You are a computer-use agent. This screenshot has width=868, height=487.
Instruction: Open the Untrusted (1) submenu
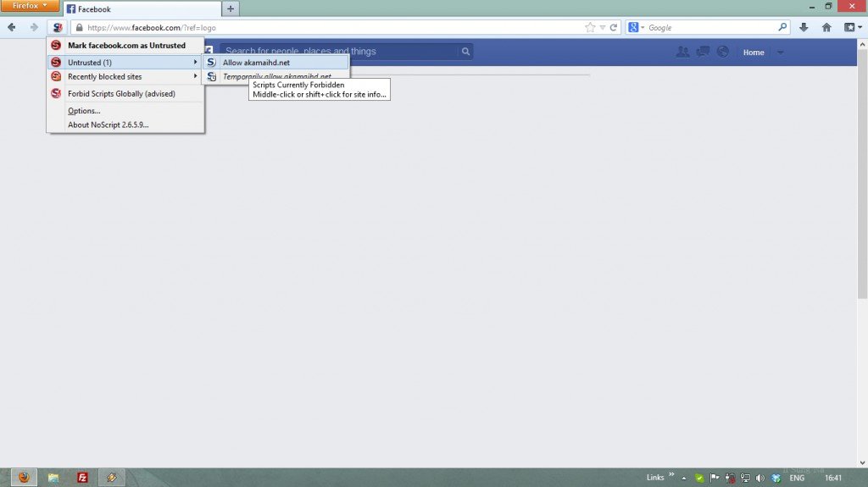(125, 63)
